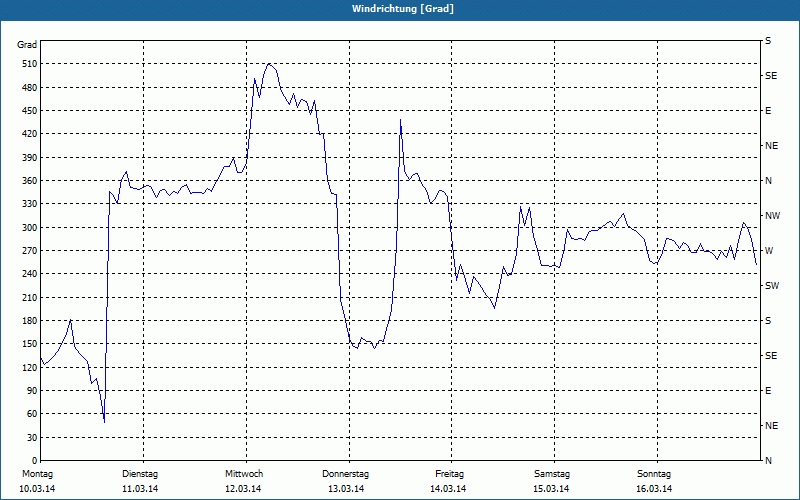Pick the 300 y-axis tick label
This screenshot has width=800, height=500.
point(29,228)
